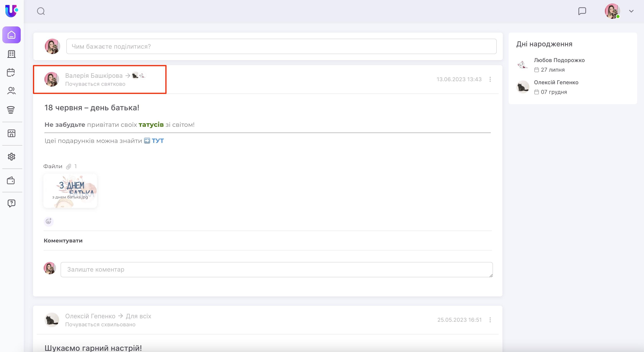Click Коментувати under the post
644x352 pixels.
tap(63, 241)
